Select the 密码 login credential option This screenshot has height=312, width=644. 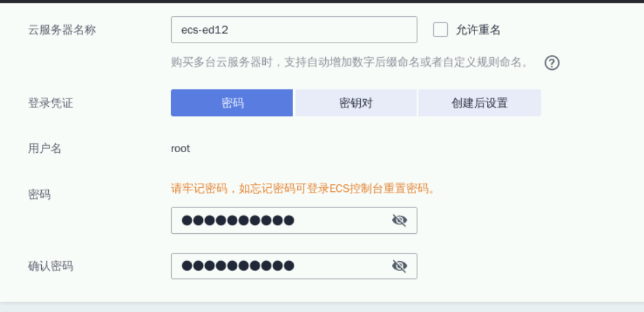(x=232, y=103)
